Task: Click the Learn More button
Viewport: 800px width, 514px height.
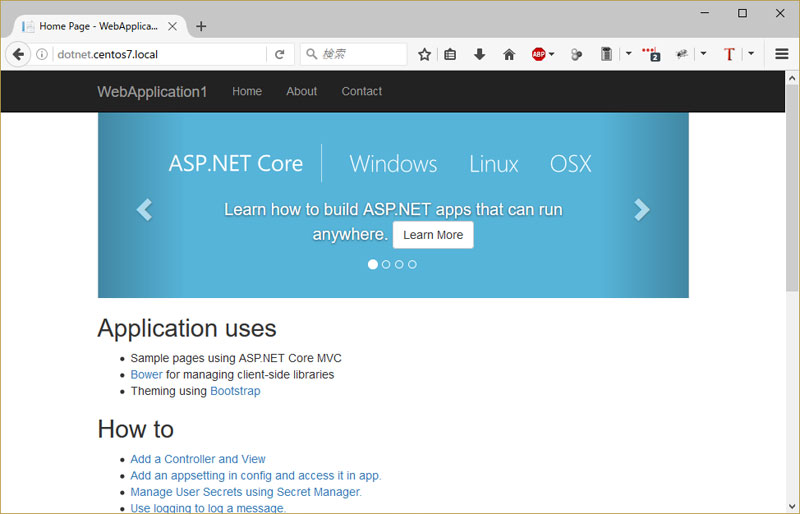Action: (433, 235)
